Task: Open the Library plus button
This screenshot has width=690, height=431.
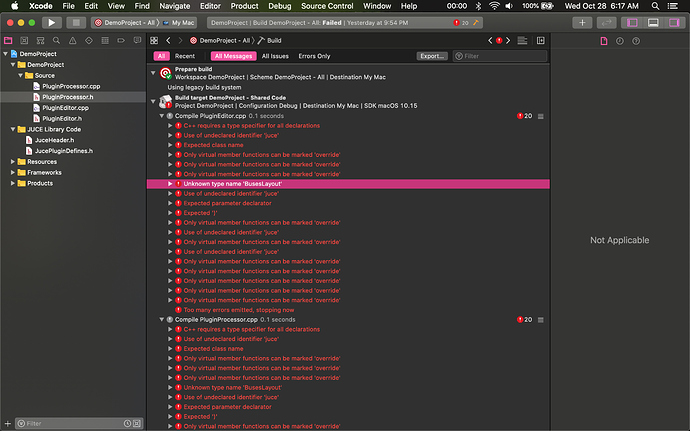Action: pyautogui.click(x=582, y=22)
